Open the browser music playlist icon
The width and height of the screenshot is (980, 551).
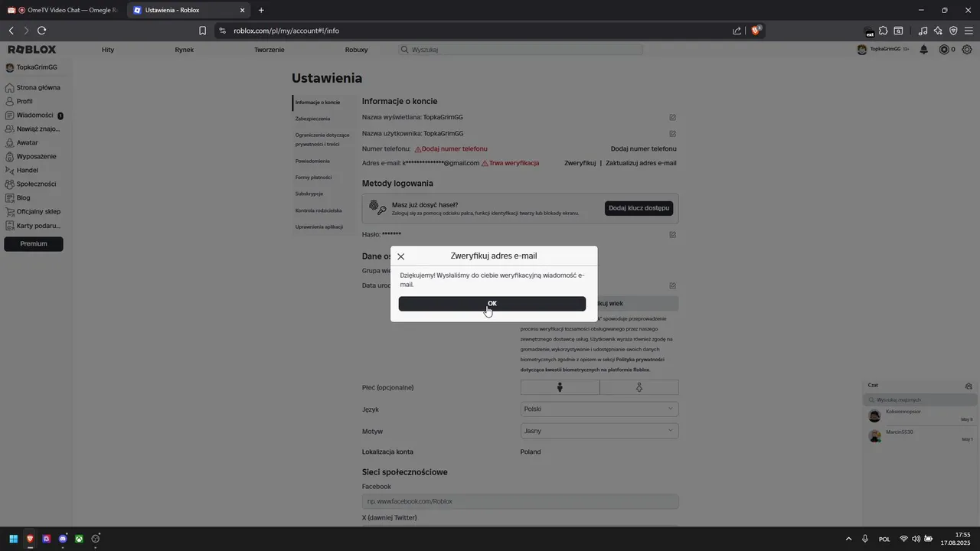pos(923,31)
